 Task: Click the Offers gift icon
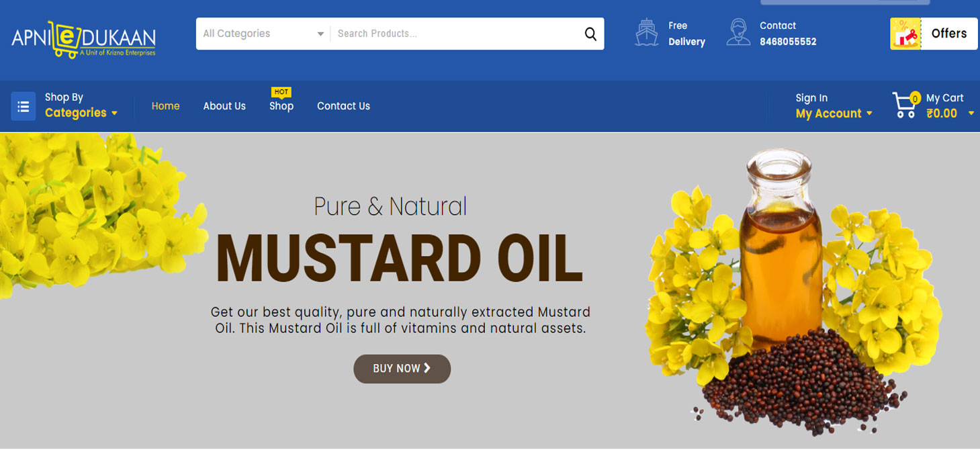point(905,34)
